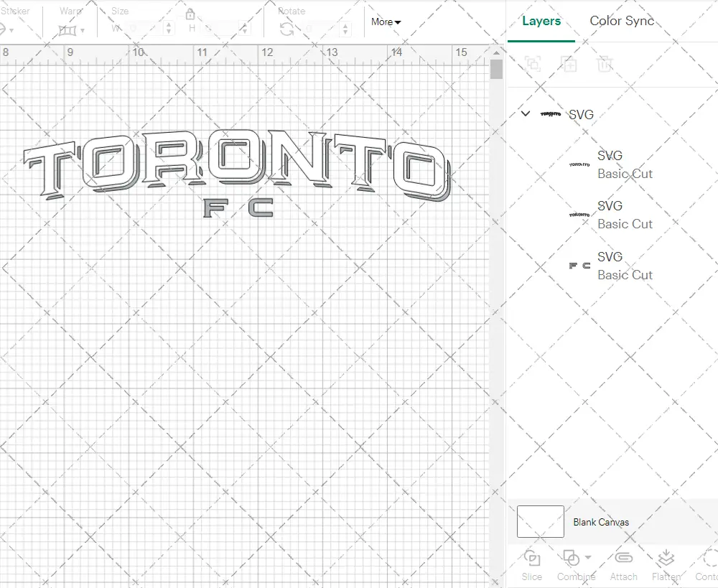Open the Warp options dropdown

[x=83, y=31]
